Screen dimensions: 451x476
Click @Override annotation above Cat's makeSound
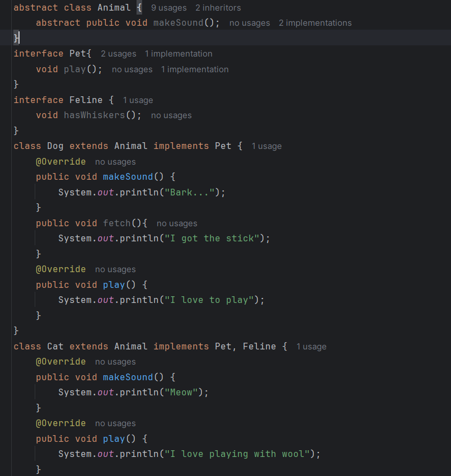point(61,362)
